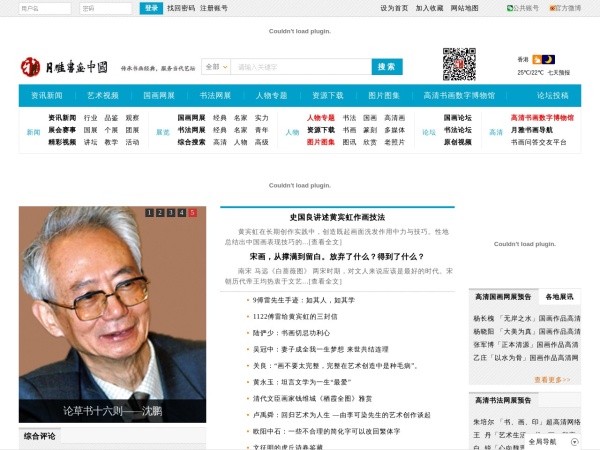
Task: Open the 吴冠中 article link
Action: coord(320,349)
